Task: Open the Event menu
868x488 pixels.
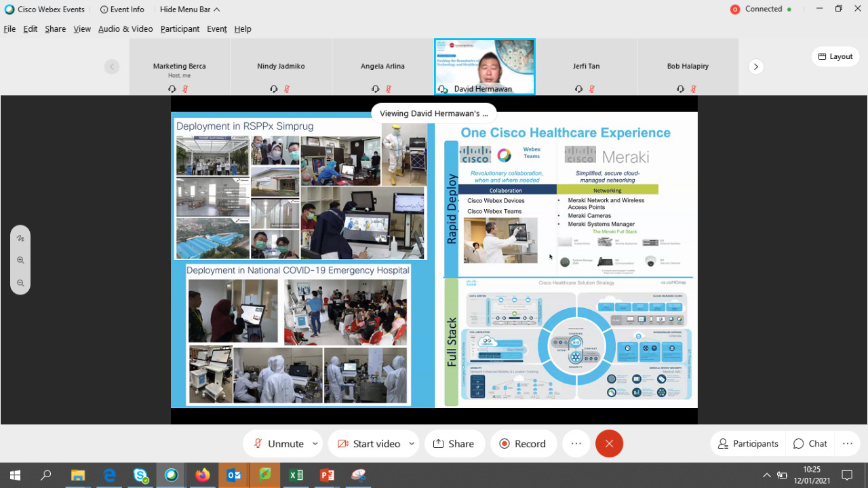Action: pos(217,29)
